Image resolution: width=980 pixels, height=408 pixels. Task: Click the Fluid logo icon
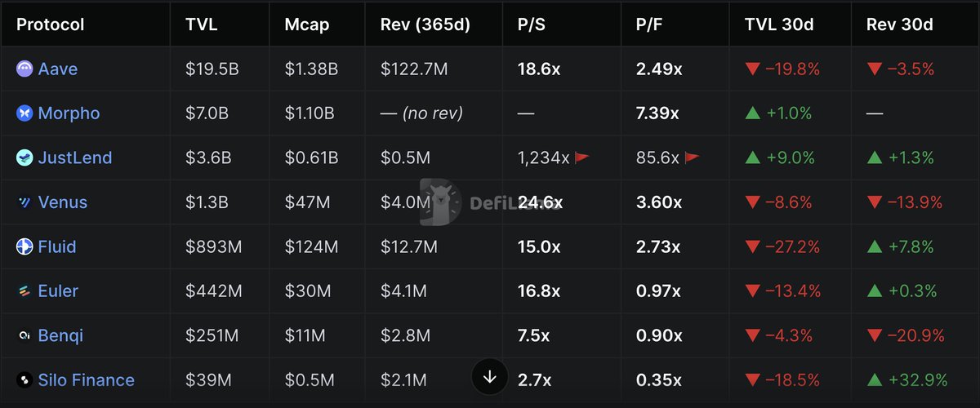click(24, 246)
